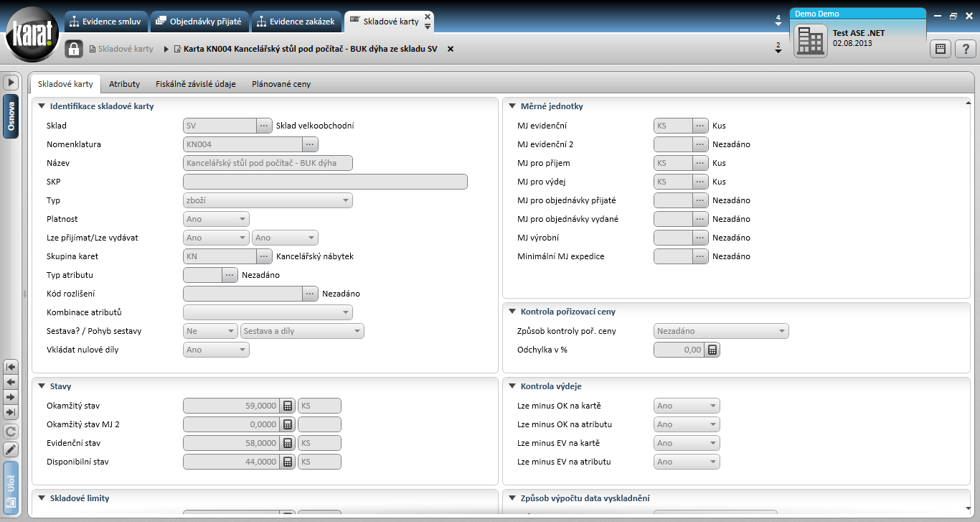Image resolution: width=980 pixels, height=522 pixels.
Task: Go to first record with the navigation arrow
Action: (11, 366)
